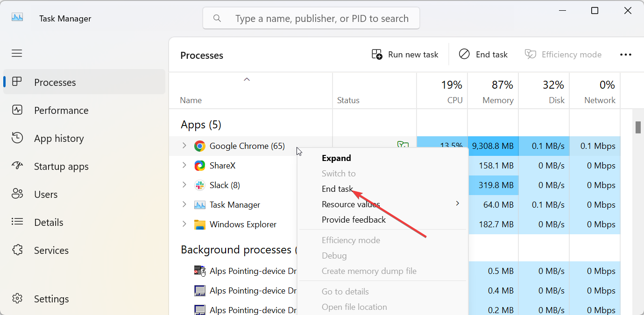Expand the Google Chrome process group
Screen dimensions: 644x315
point(184,146)
